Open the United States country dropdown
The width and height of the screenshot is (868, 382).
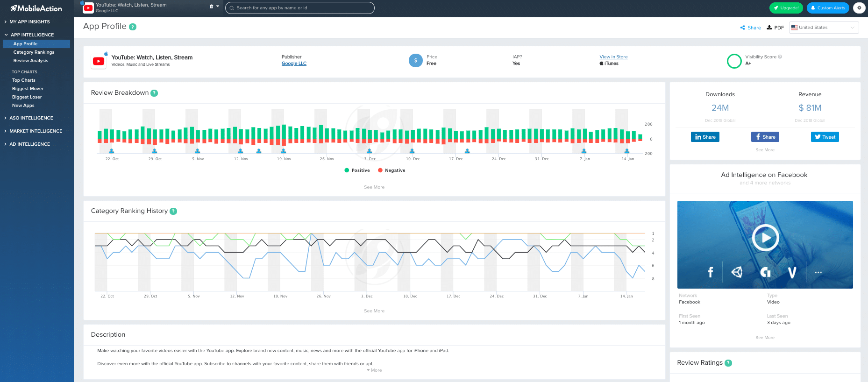824,28
